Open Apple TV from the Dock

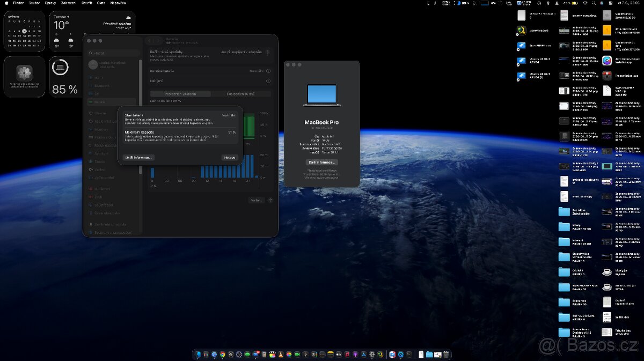[339, 355]
